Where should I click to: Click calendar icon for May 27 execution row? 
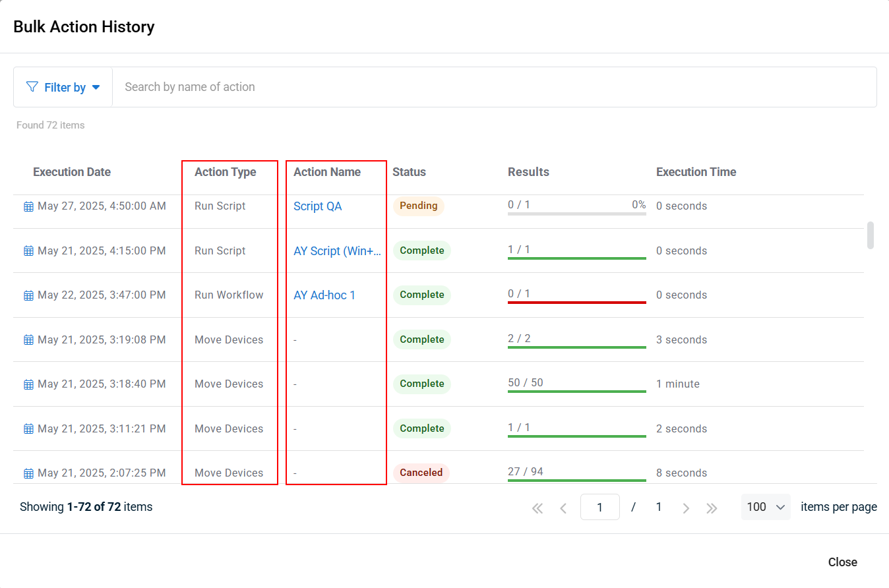click(28, 206)
